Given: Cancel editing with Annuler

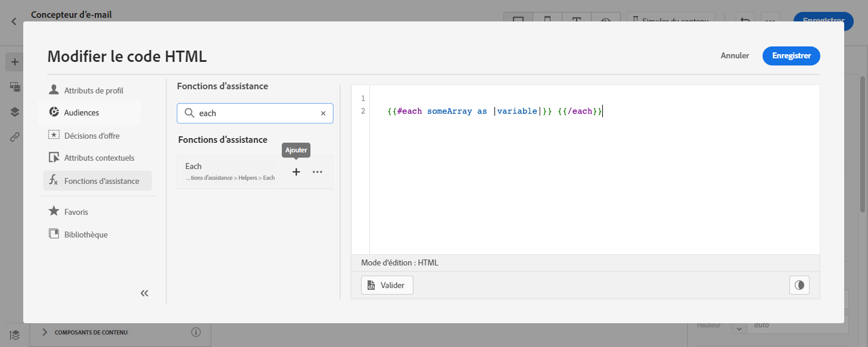Looking at the screenshot, I should pyautogui.click(x=735, y=55).
